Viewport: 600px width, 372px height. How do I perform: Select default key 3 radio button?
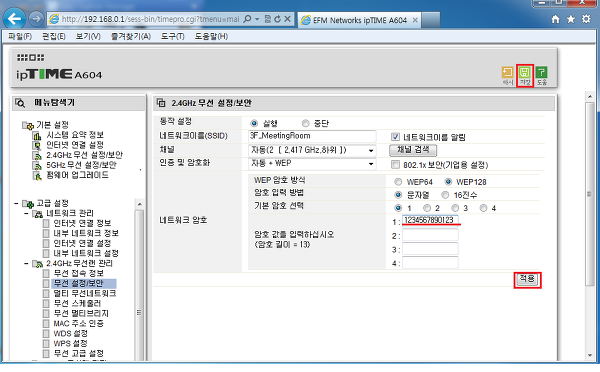455,208
